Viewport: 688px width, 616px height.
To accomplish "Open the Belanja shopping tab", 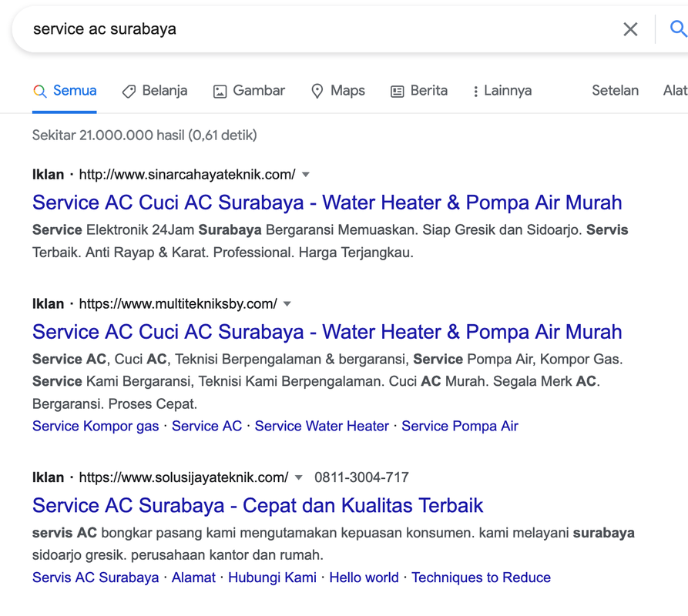I will (155, 91).
